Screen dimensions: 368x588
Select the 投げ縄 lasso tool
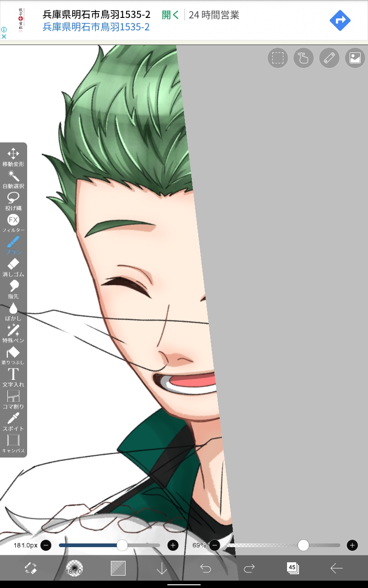pos(13,201)
